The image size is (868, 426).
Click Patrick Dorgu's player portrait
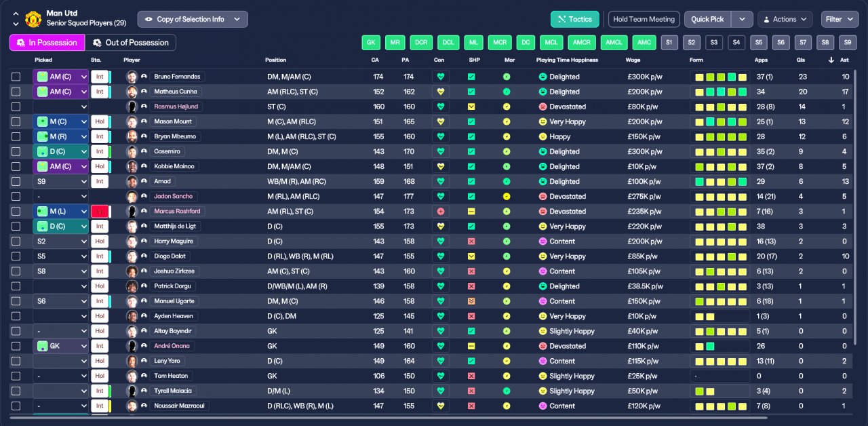[132, 286]
